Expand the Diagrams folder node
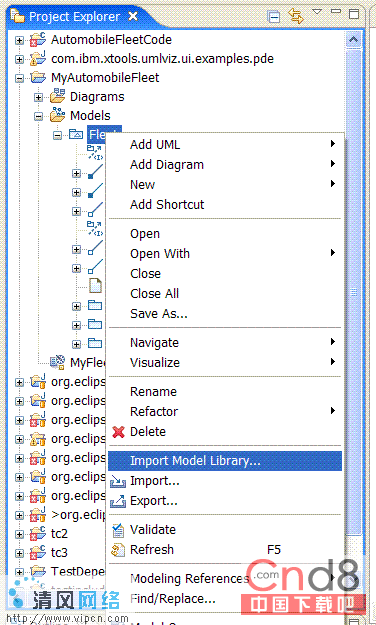This screenshot has height=625, width=376. point(38,97)
